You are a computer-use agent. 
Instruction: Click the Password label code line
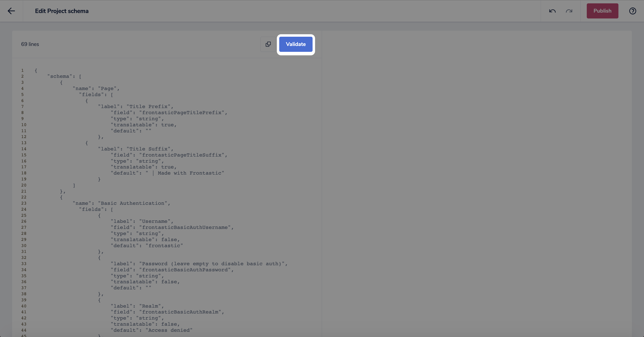click(x=199, y=264)
